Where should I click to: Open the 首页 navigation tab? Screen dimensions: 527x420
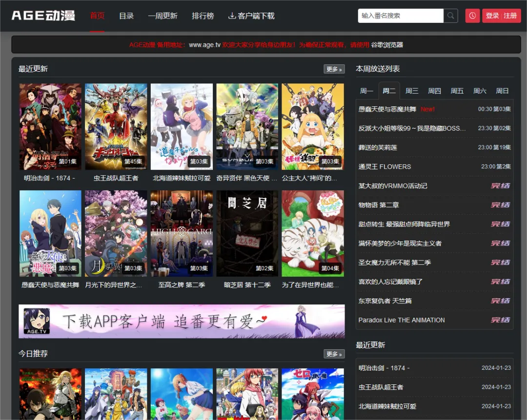(97, 16)
